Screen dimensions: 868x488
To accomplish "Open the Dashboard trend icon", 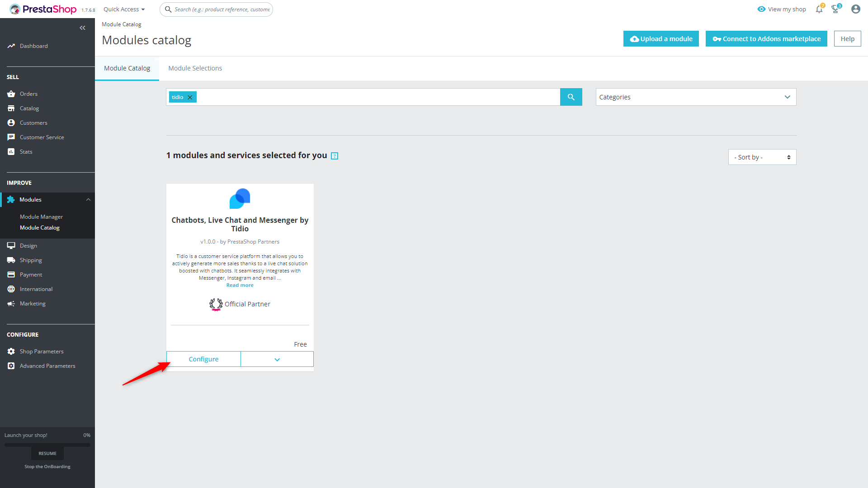I will pos(11,46).
